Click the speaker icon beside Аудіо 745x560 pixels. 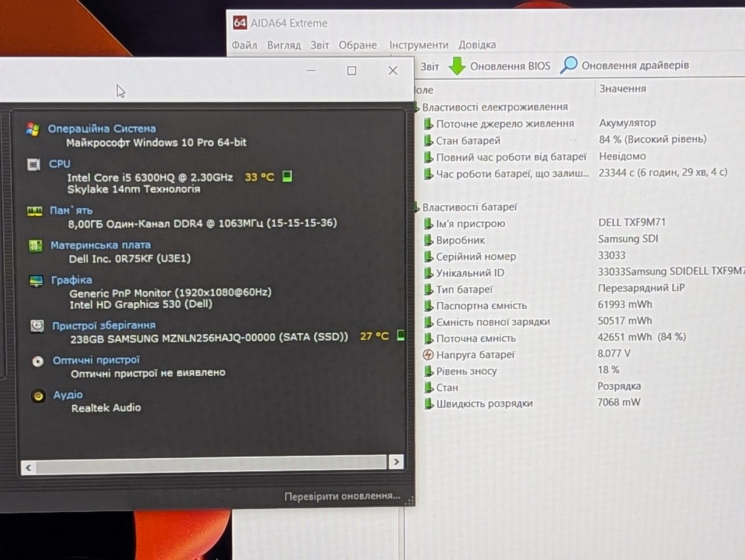38,396
